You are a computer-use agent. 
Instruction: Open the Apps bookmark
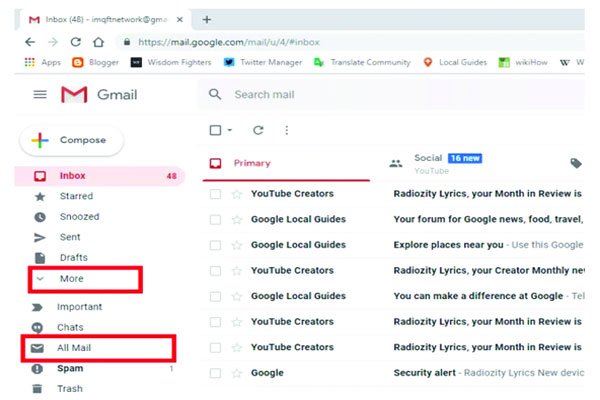coord(42,62)
